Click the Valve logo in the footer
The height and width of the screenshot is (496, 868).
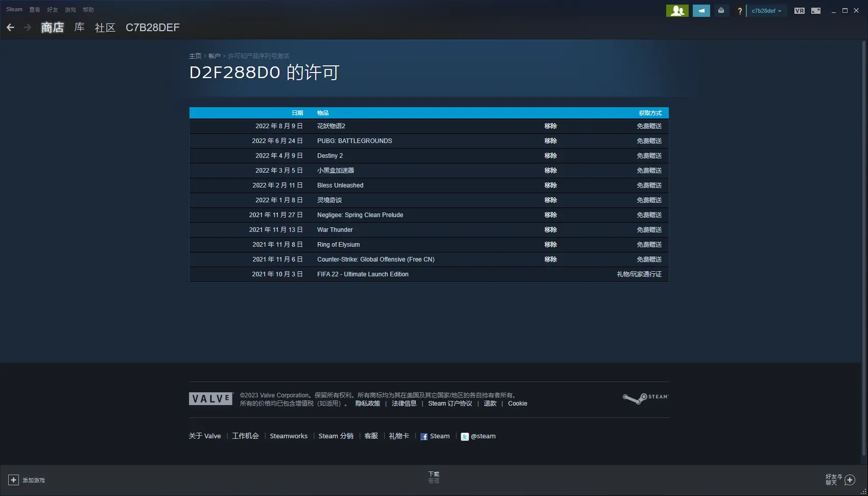point(211,399)
